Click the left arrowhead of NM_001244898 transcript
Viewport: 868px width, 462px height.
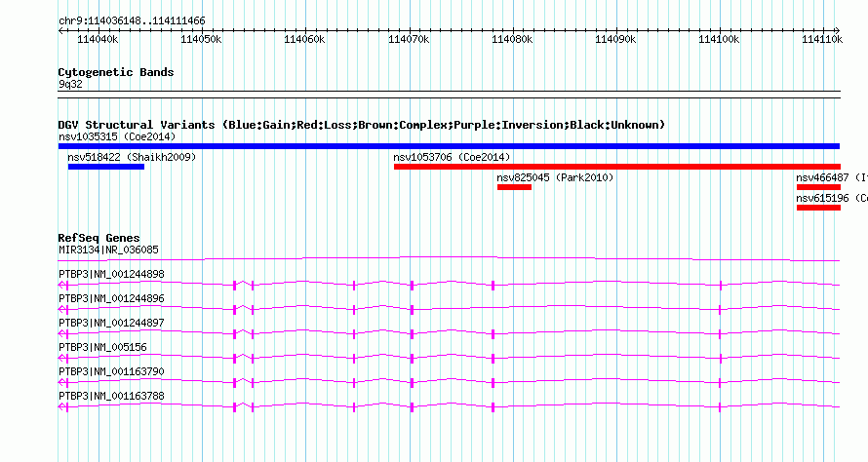(63, 285)
